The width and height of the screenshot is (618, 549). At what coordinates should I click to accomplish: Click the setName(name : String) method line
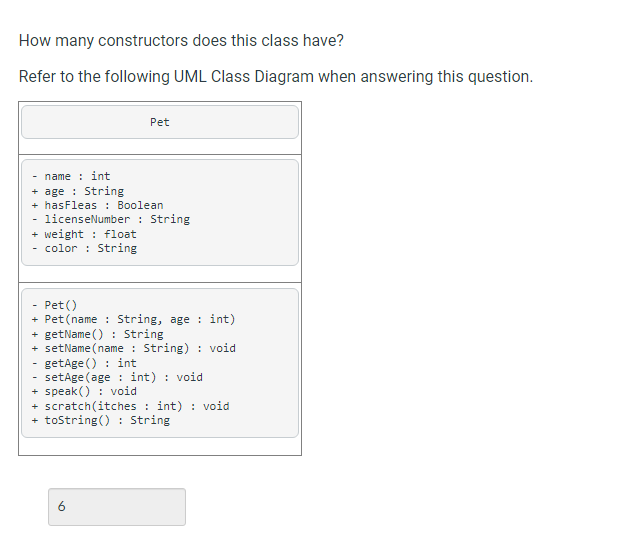pyautogui.click(x=134, y=348)
